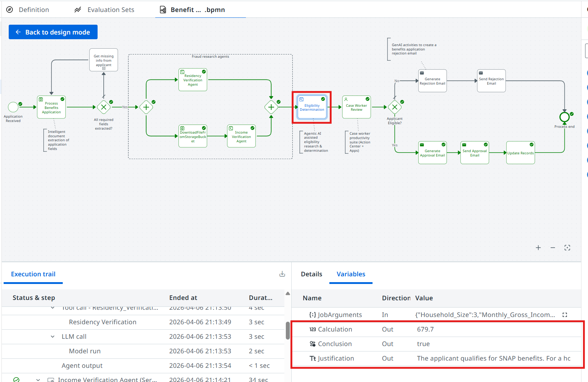This screenshot has height=382, width=588.
Task: Click the Process Benefits Application node
Action: [52, 107]
